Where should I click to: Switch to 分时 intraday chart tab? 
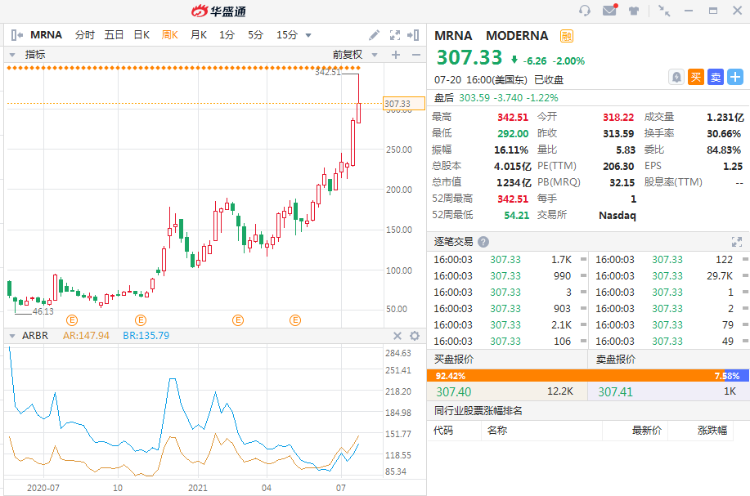(85, 35)
